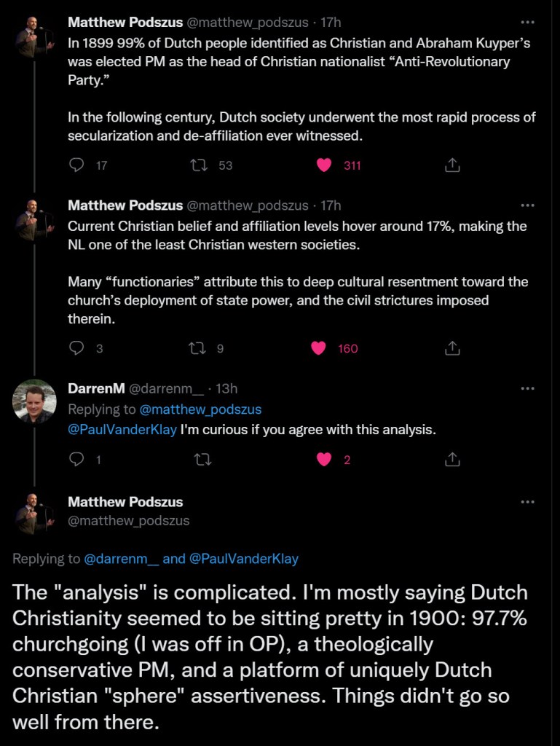Reply to DarrenM's tweet

[77, 460]
